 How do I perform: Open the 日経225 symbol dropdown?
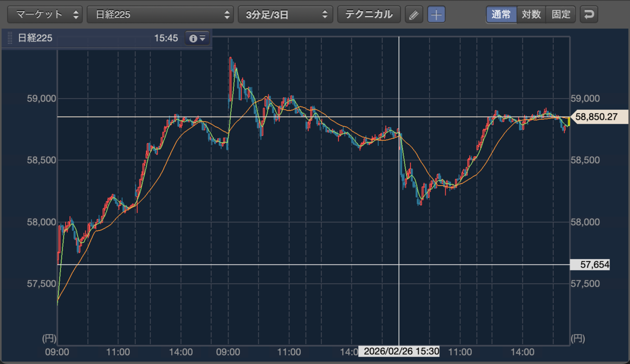[x=160, y=14]
